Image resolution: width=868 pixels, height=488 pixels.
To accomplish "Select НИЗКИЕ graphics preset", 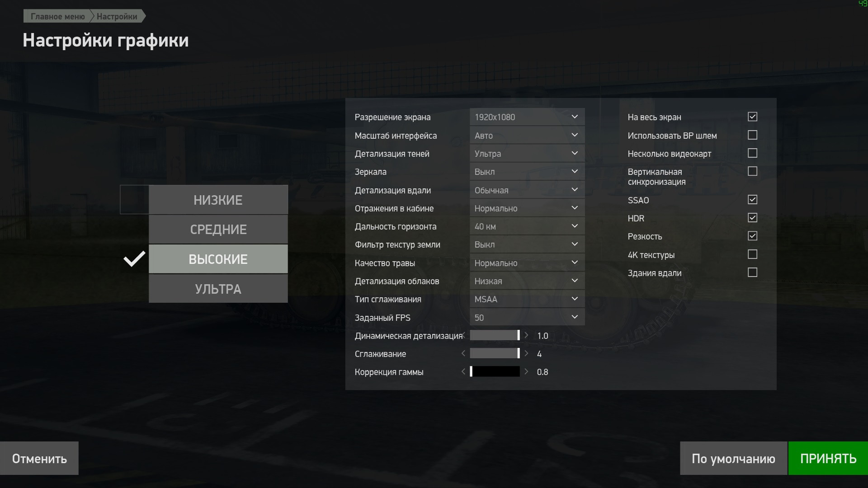I will tap(218, 200).
